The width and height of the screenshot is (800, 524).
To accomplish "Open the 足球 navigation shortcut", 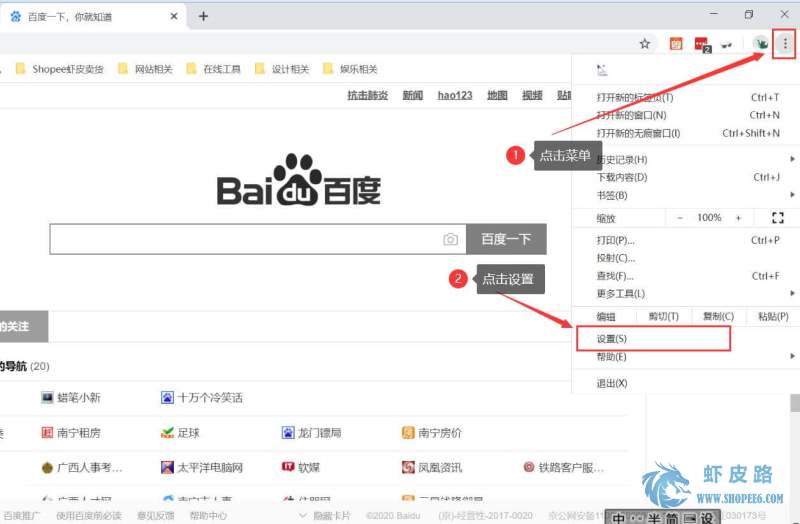I will [180, 433].
